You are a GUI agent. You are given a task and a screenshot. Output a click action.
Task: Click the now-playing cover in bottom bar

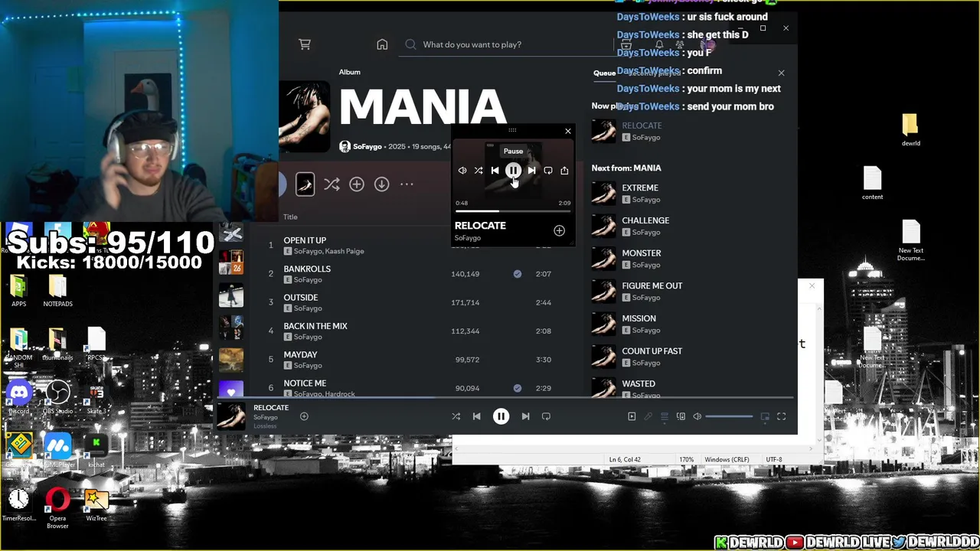tap(231, 416)
